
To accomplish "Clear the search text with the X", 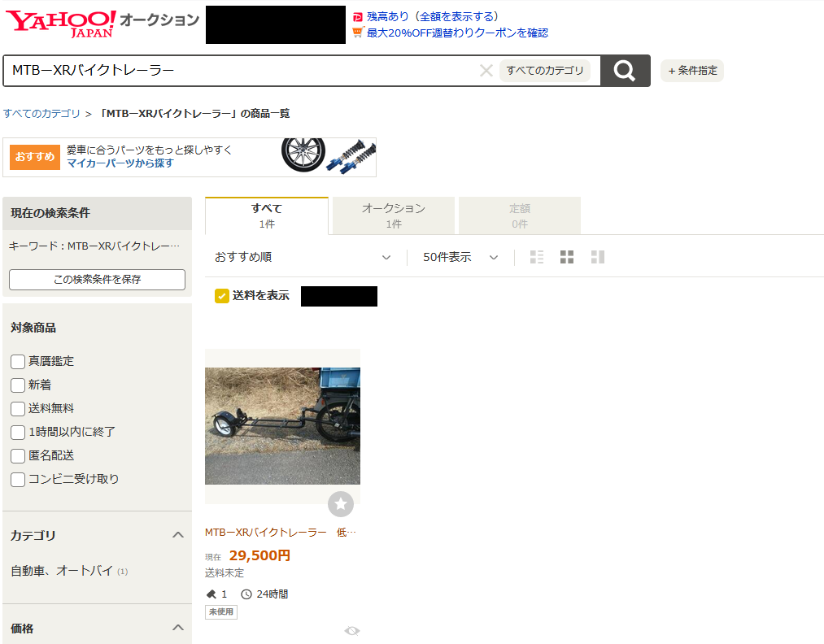I will pyautogui.click(x=486, y=71).
